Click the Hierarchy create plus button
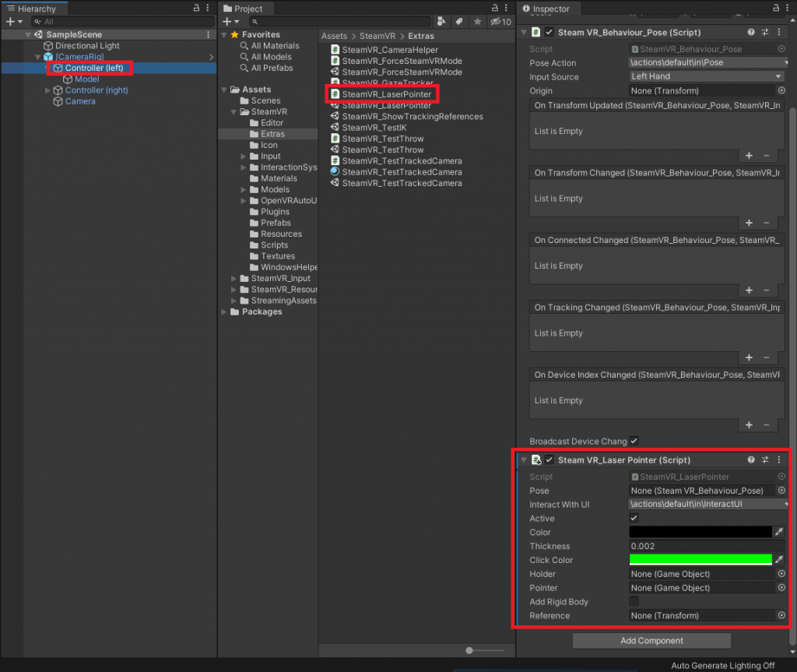This screenshot has height=672, width=797. (x=10, y=21)
